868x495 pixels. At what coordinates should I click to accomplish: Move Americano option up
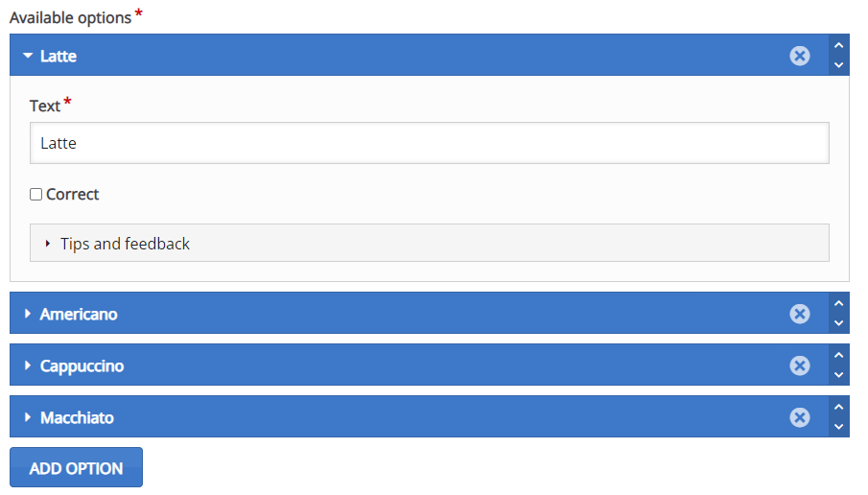click(x=838, y=303)
